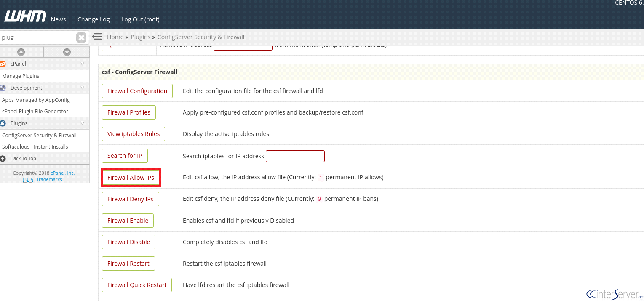Open cPanel Plugin File Generator
This screenshot has width=644, height=301.
click(35, 112)
